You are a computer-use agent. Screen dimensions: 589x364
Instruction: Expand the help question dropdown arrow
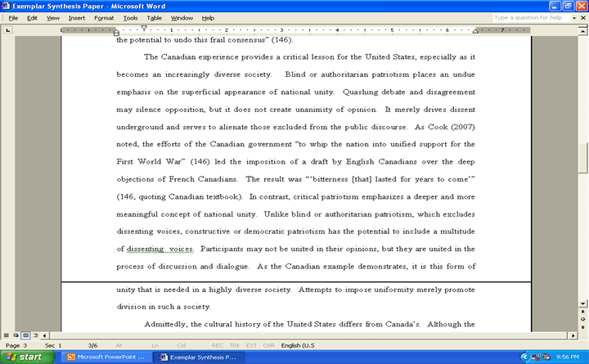pyautogui.click(x=574, y=18)
